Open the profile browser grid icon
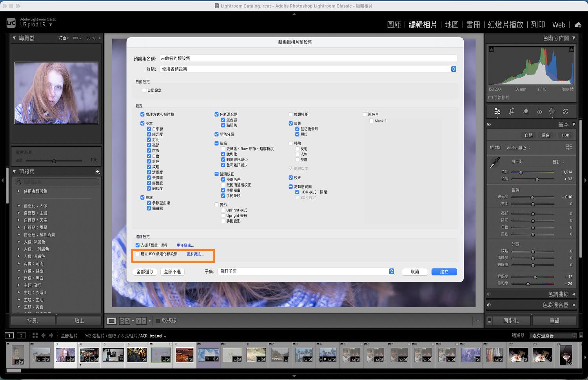This screenshot has width=588, height=380. click(569, 147)
